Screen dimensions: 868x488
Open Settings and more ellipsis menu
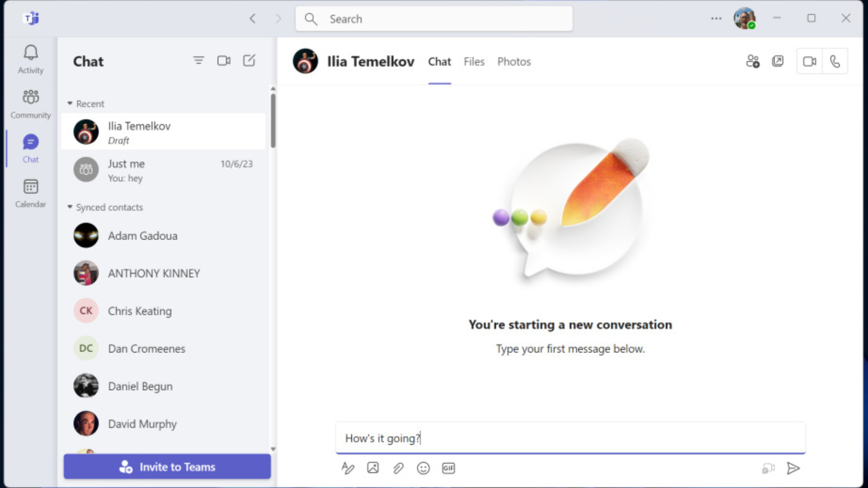coord(716,19)
